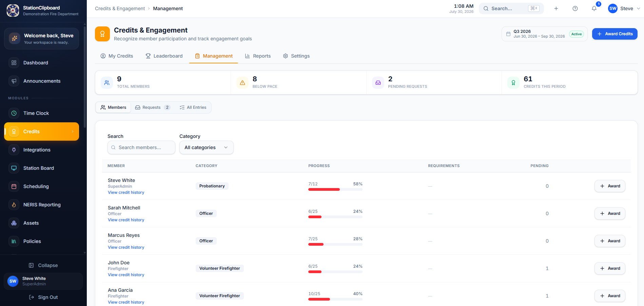The width and height of the screenshot is (644, 306).
Task: Open the Scheduling calendar module
Action: [x=41, y=186]
